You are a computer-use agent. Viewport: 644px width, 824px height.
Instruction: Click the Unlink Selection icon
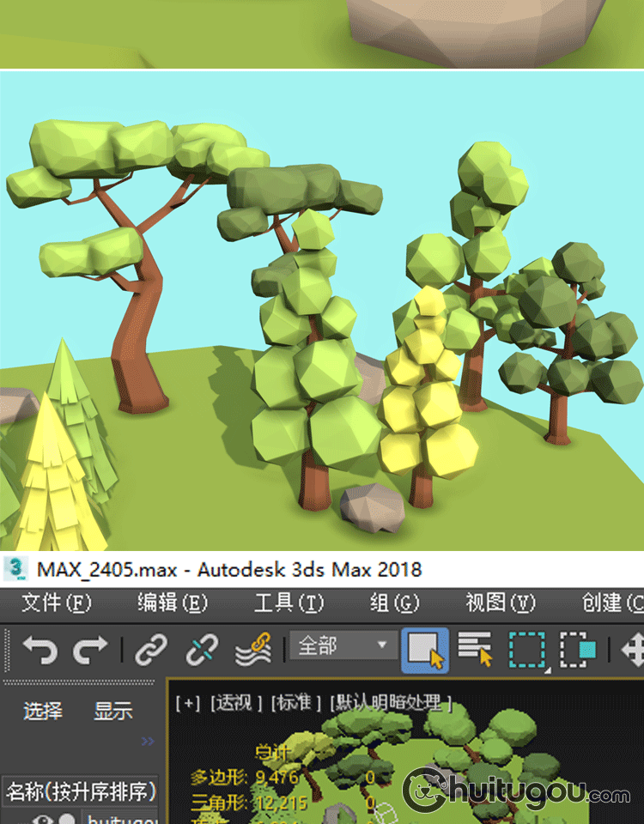[202, 650]
